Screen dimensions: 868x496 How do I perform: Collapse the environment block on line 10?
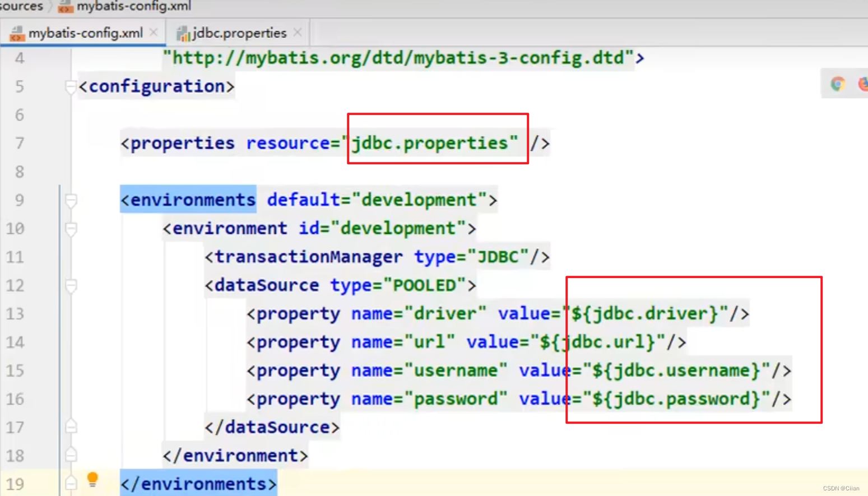click(x=71, y=229)
